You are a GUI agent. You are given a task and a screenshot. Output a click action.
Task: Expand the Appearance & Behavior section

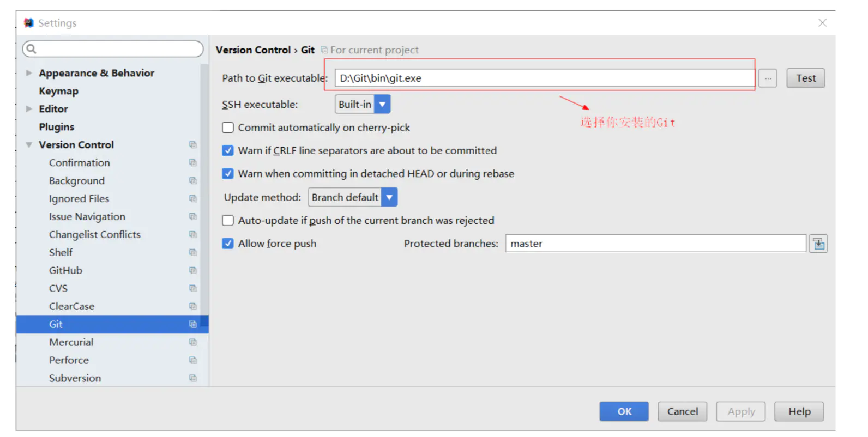[x=29, y=73]
